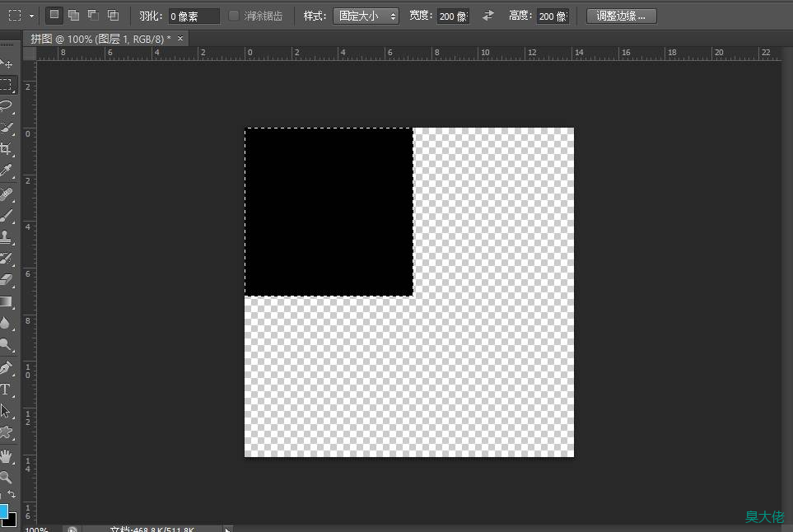Choose New Selection mode
This screenshot has height=532, width=793.
(x=54, y=15)
